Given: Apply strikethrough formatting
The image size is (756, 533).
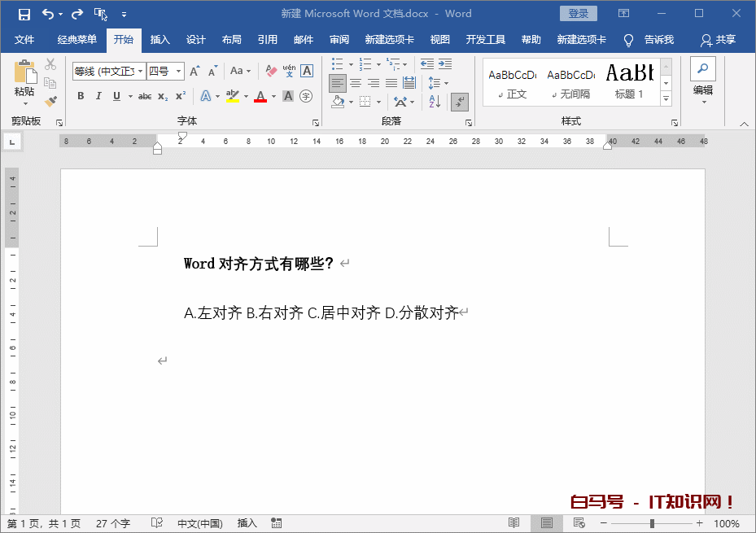Looking at the screenshot, I should pyautogui.click(x=145, y=96).
